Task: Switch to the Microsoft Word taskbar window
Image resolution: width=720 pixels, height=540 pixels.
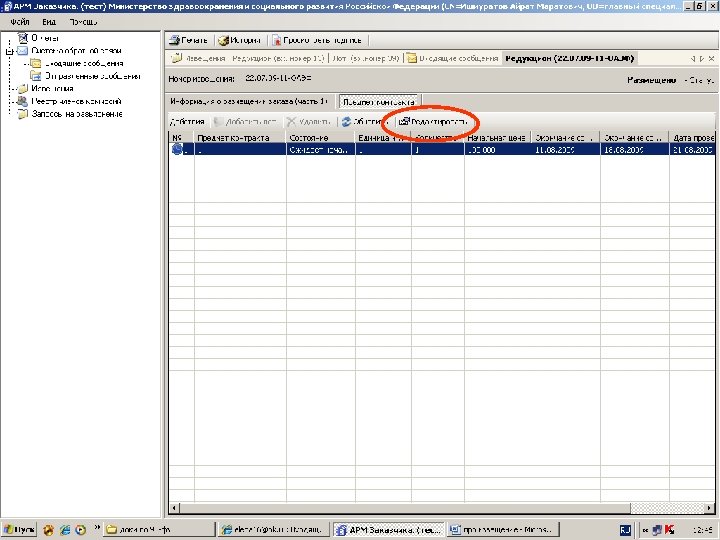Action: 504,529
